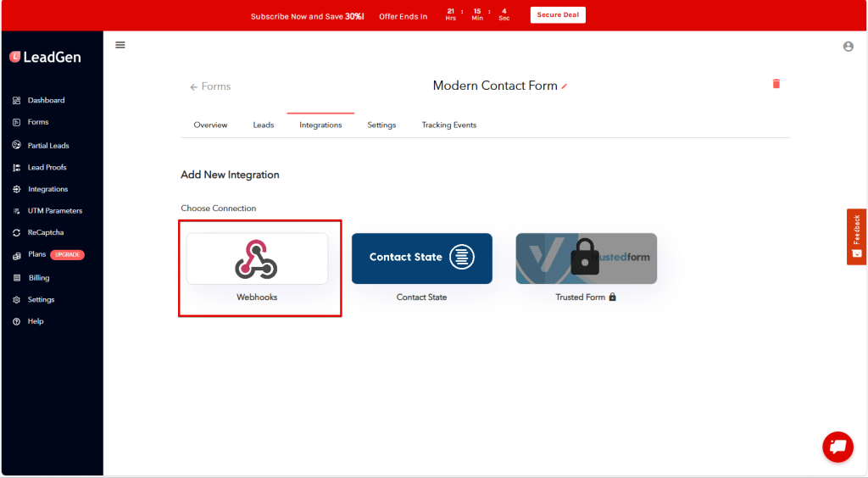Screen dimensions: 868x478
Task: Open Lead Proofs sidebar item
Action: point(47,167)
